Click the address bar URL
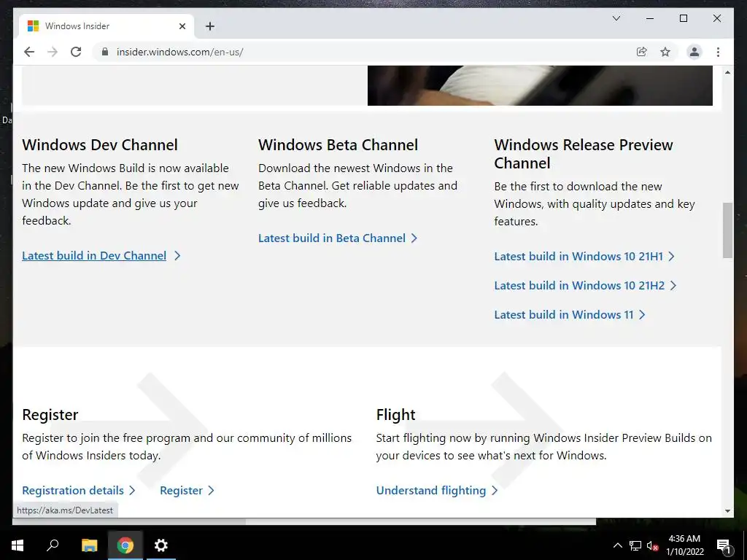 pyautogui.click(x=179, y=52)
